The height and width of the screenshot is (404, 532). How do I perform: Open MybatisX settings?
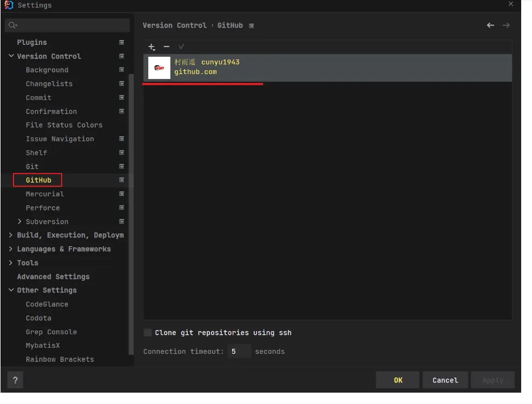pyautogui.click(x=43, y=346)
